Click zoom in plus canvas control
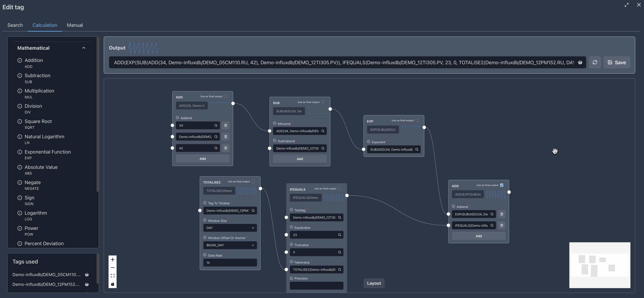This screenshot has height=298, width=644. [113, 260]
